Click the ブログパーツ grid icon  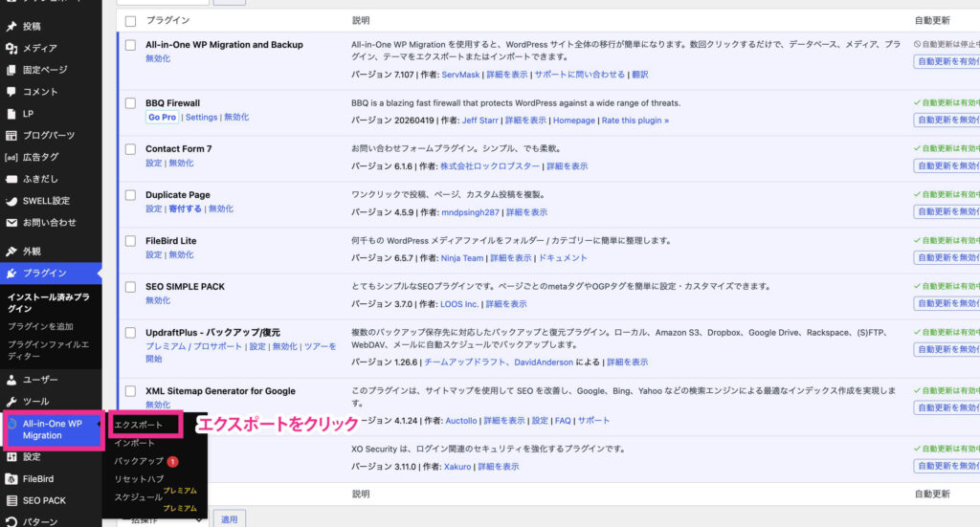11,136
